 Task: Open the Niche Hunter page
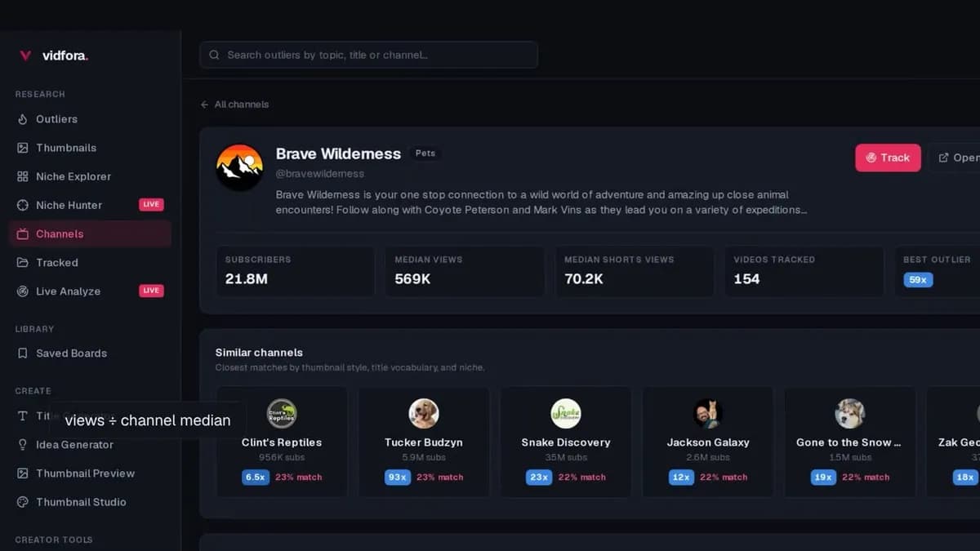coord(90,205)
